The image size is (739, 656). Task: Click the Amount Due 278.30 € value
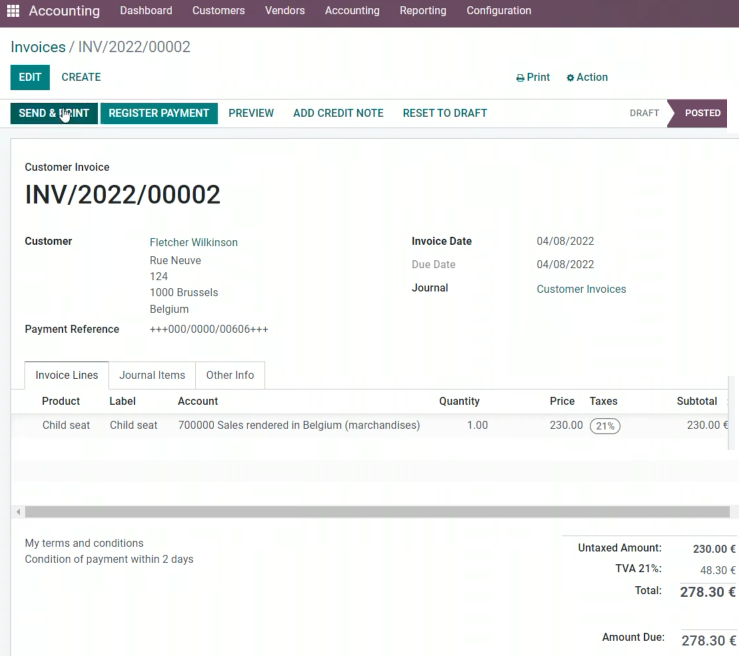click(708, 640)
